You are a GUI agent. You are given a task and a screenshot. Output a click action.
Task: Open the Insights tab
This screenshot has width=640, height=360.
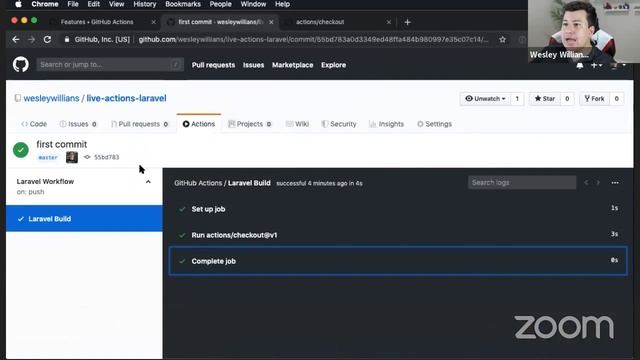coord(386,124)
